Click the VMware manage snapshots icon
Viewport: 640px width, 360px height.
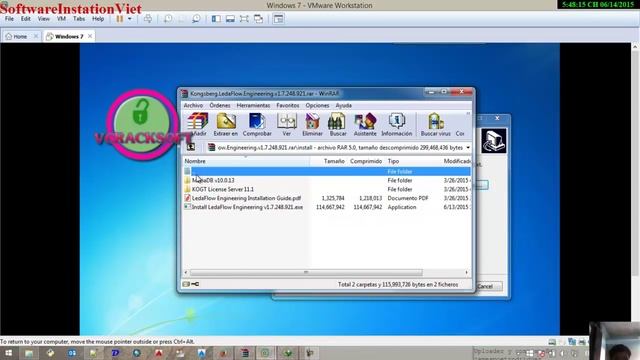pyautogui.click(x=196, y=19)
